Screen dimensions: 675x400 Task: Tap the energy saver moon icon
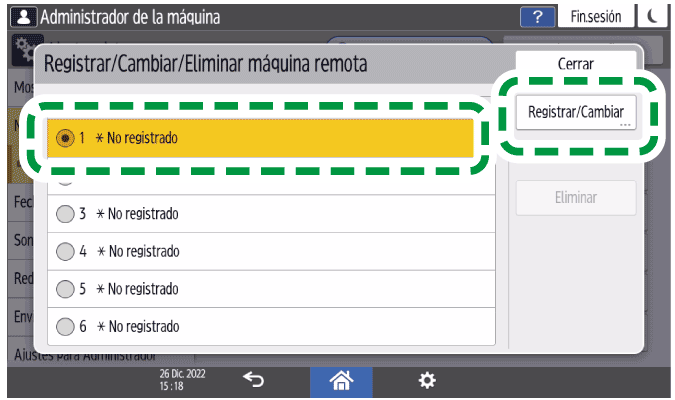tap(654, 16)
